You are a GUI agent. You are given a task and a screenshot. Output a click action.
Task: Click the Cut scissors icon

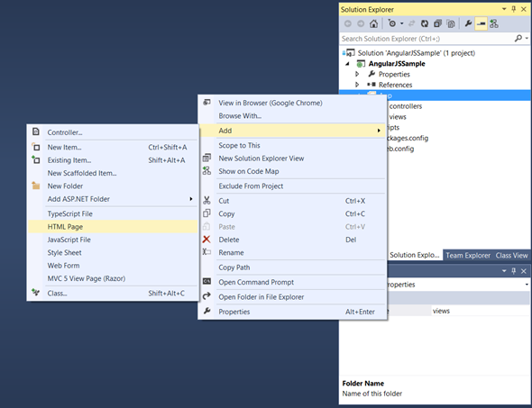(206, 200)
